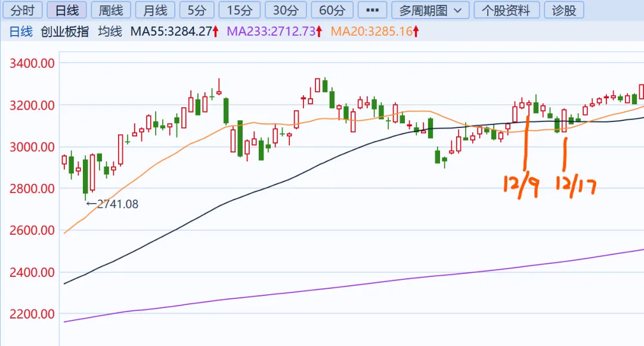Click the 3400.00 price axis label
Screen dimensions: 644x346
point(32,63)
